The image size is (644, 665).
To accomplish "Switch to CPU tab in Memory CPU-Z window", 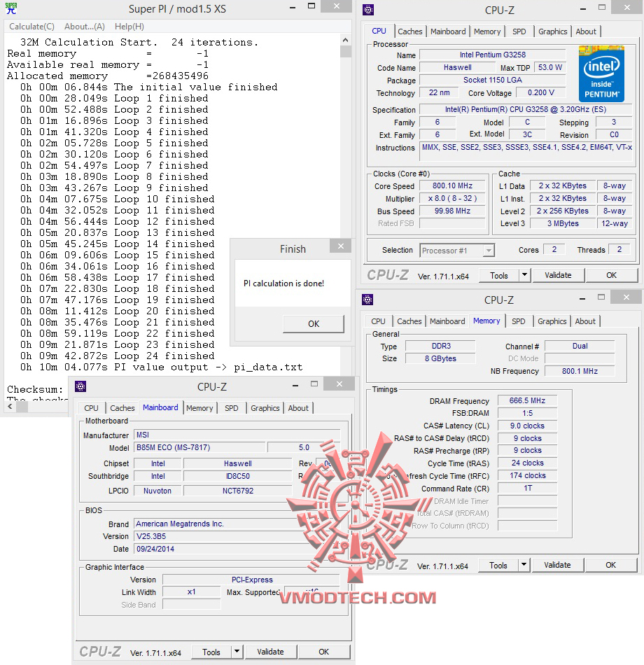I will (378, 321).
